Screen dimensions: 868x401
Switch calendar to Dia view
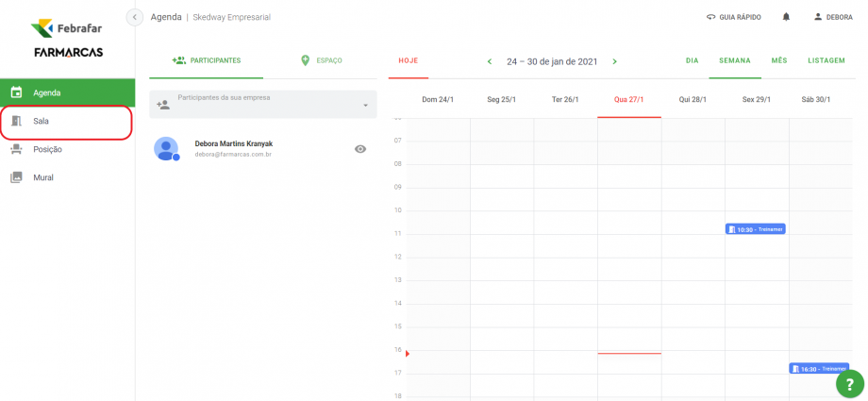click(692, 60)
